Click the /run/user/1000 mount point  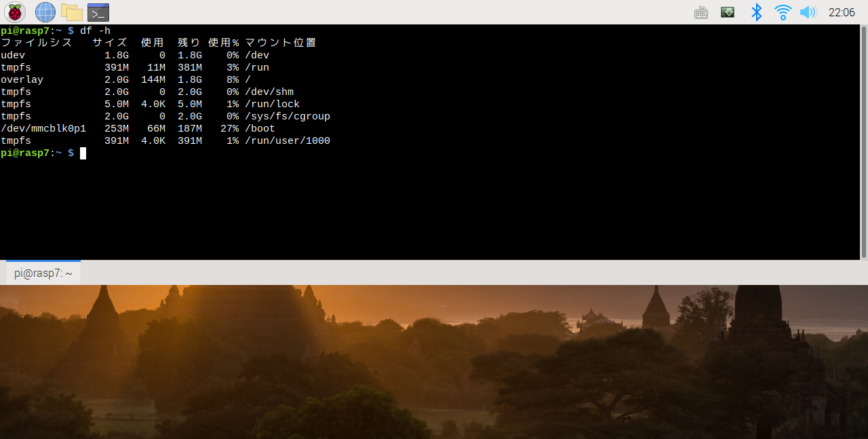pyautogui.click(x=288, y=140)
